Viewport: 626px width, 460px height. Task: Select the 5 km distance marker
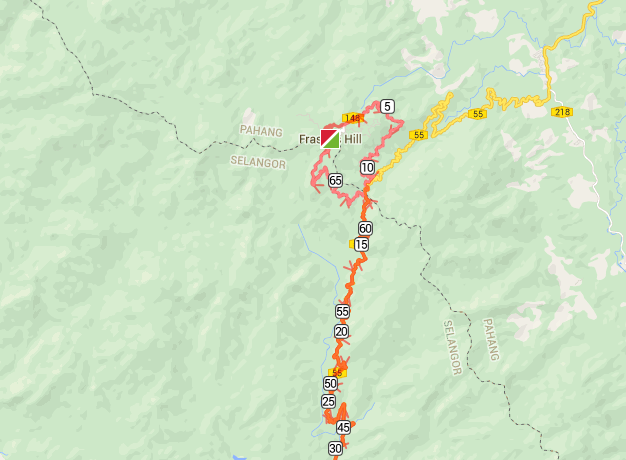pyautogui.click(x=387, y=107)
